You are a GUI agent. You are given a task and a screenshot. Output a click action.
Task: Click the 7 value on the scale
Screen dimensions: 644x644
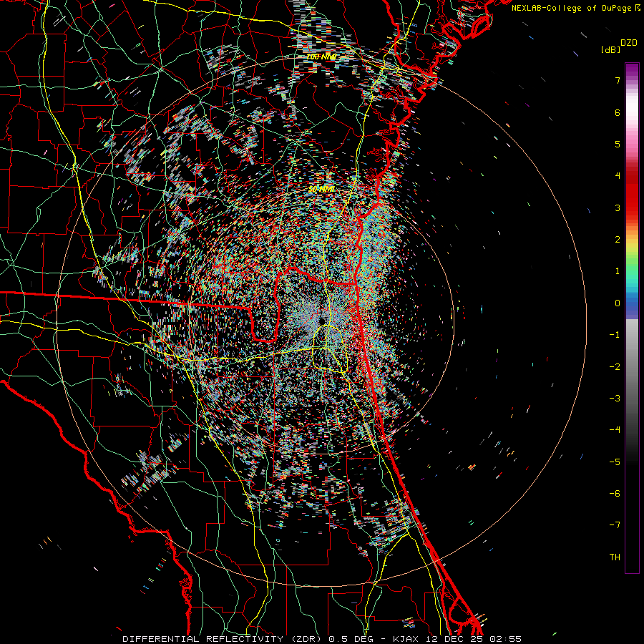tap(618, 80)
